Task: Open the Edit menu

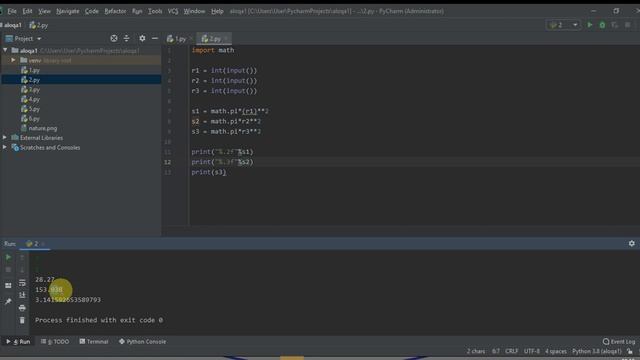Action: point(27,11)
